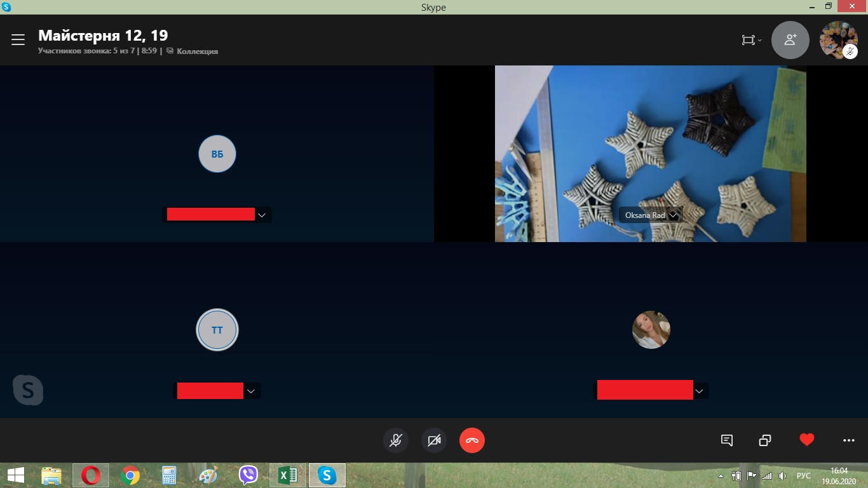The height and width of the screenshot is (488, 868).
Task: Turn on the video camera
Action: click(434, 440)
